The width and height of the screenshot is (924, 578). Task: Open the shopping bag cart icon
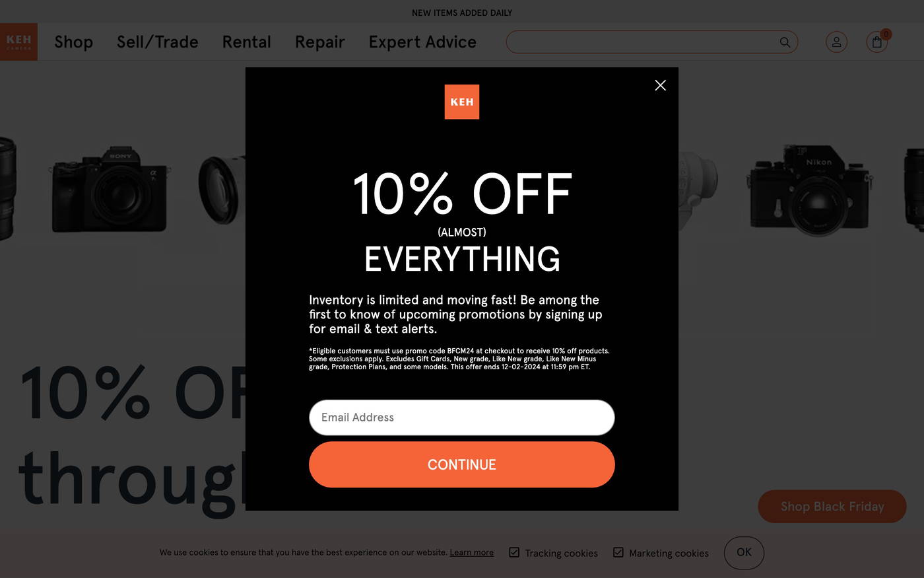click(x=876, y=42)
